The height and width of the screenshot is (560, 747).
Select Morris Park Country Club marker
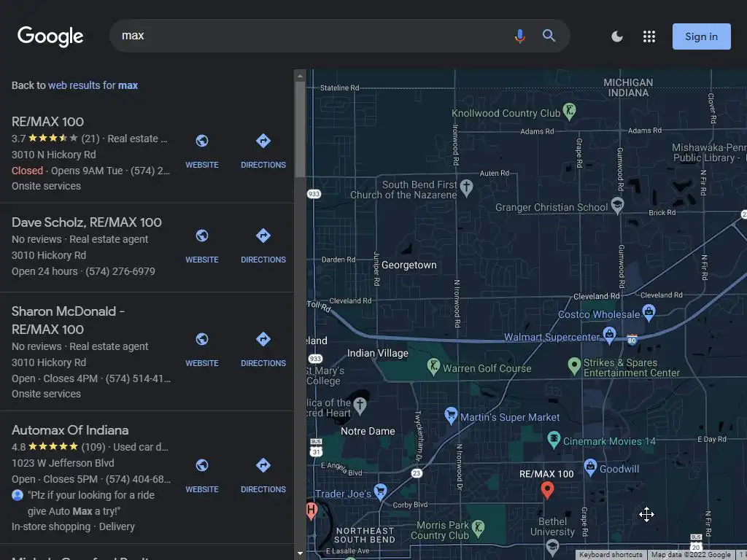click(478, 528)
